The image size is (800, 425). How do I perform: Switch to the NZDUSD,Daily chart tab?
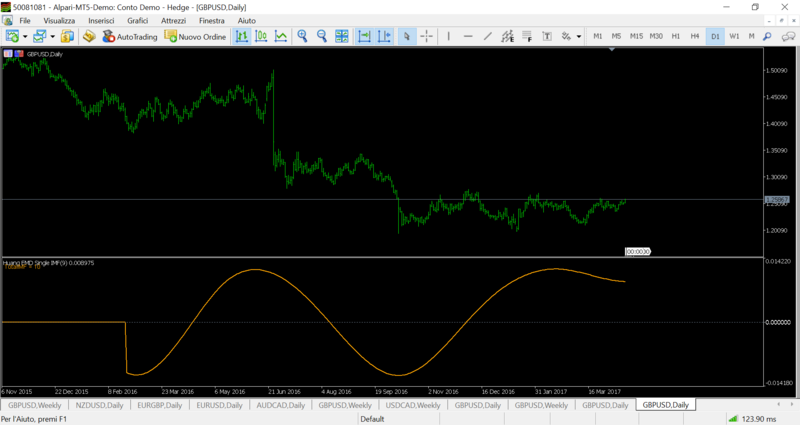click(x=100, y=405)
